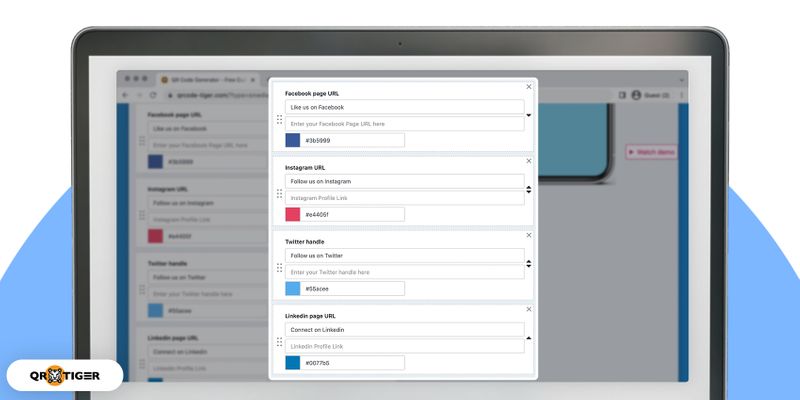Click the Instagram block drag handle
800x400 pixels.
coord(279,193)
